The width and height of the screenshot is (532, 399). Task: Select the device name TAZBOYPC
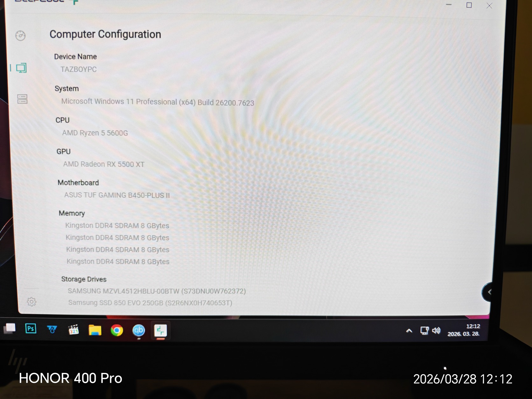[79, 69]
